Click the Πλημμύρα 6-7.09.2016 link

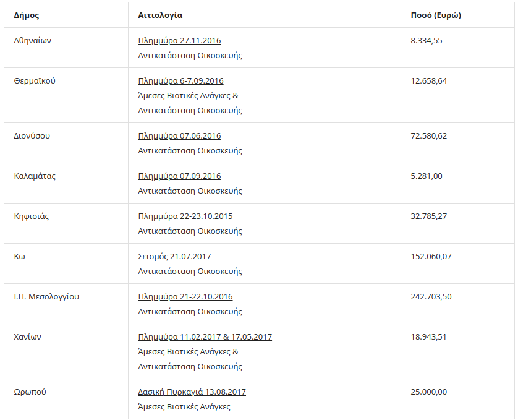click(180, 81)
